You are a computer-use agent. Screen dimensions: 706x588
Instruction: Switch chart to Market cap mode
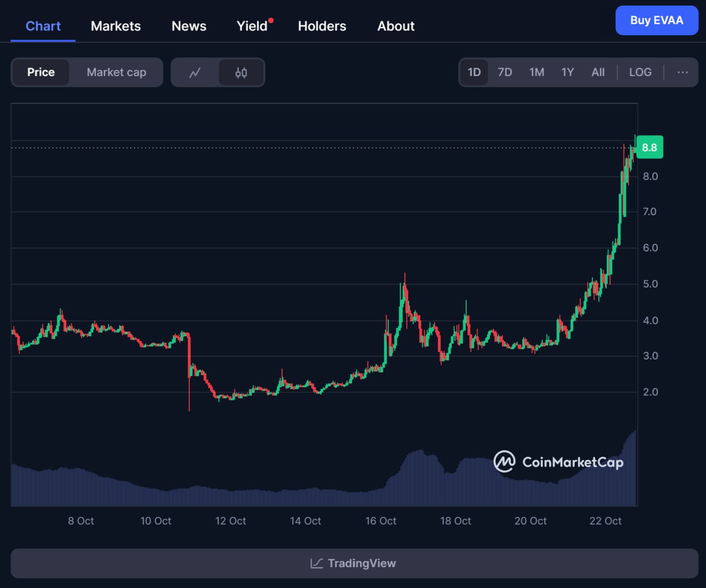point(116,72)
